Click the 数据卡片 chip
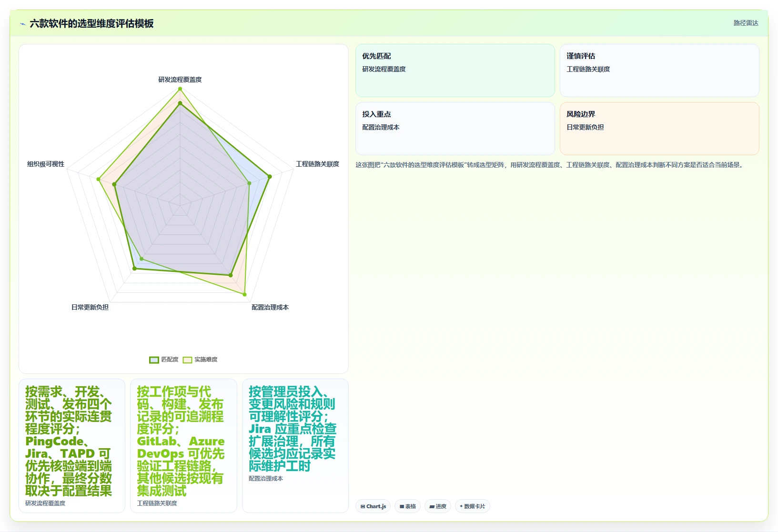Image resolution: width=778 pixels, height=532 pixels. pos(472,506)
